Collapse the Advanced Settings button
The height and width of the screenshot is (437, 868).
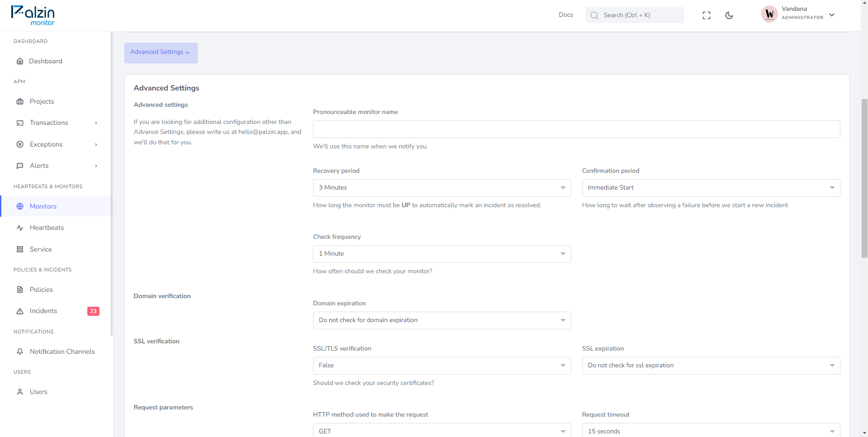[x=161, y=53]
